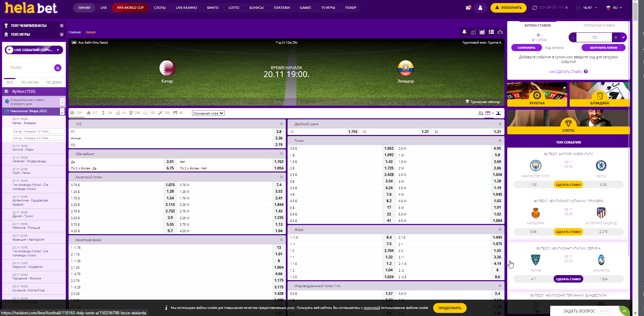
Task: Click the Турнирная таблица link
Action: tap(483, 102)
